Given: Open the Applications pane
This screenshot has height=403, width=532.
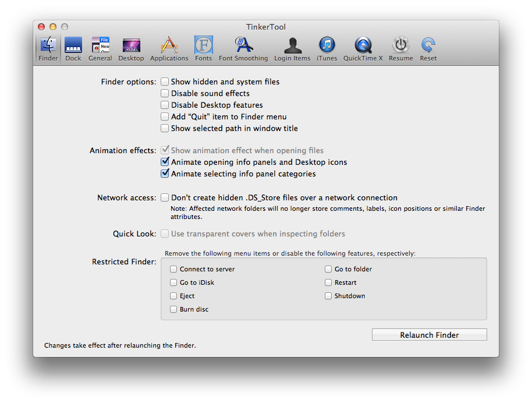Looking at the screenshot, I should (169, 49).
